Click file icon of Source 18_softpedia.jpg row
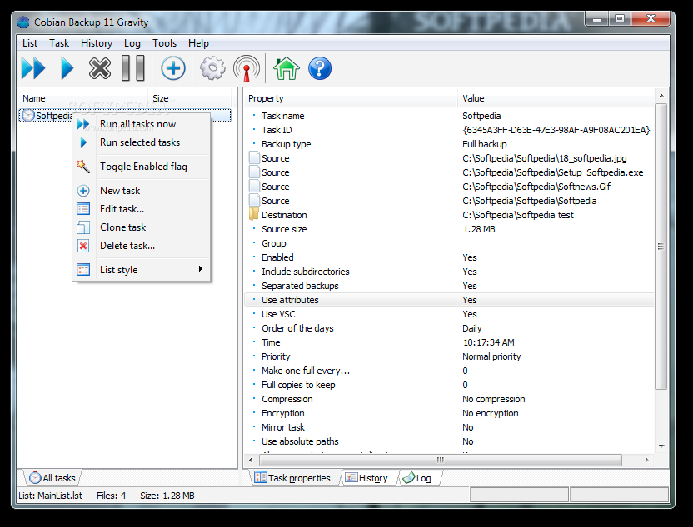 point(254,158)
